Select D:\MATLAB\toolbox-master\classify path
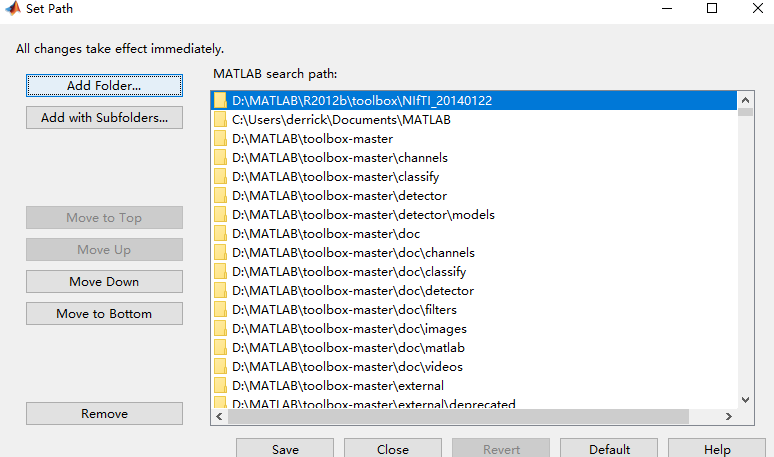 [x=474, y=177]
